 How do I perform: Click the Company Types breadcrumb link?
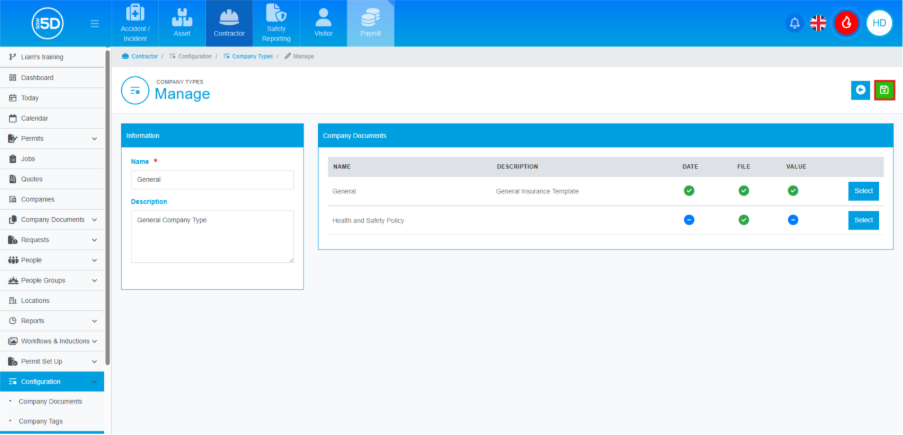click(x=250, y=57)
